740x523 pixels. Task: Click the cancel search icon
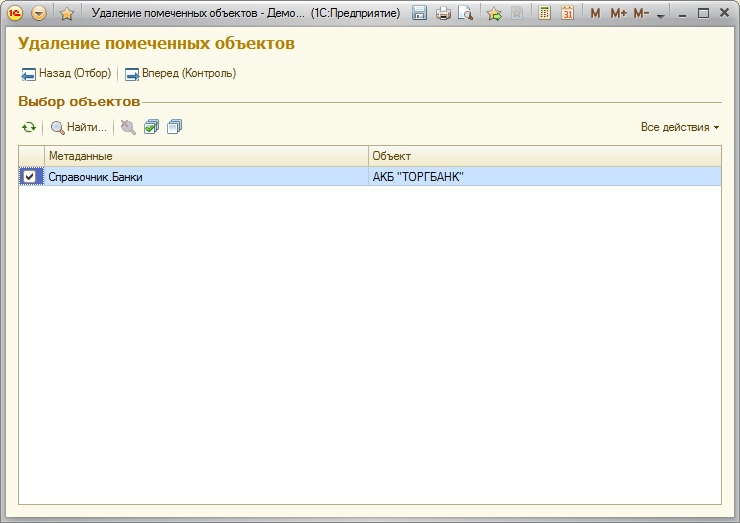(x=128, y=127)
